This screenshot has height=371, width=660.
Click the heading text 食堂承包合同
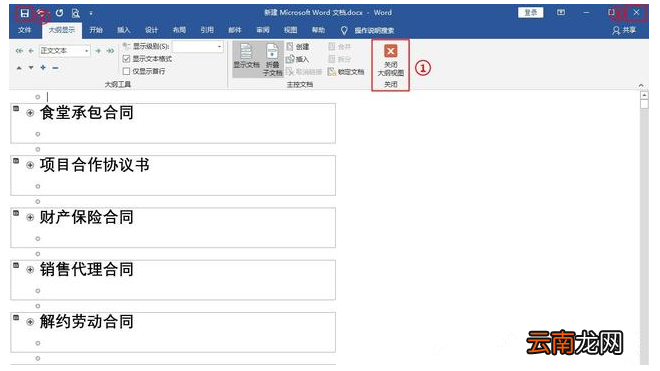(87, 113)
